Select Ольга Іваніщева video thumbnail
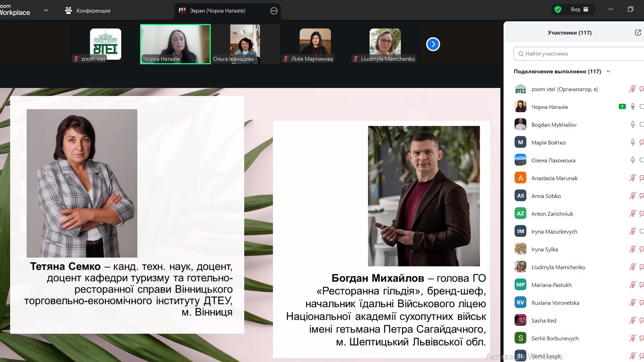 click(245, 44)
